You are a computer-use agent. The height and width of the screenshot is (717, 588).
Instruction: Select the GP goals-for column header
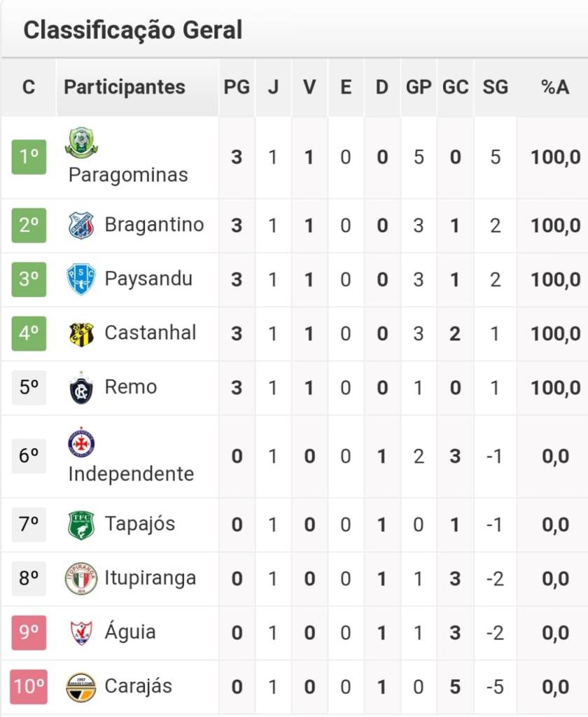click(x=419, y=88)
